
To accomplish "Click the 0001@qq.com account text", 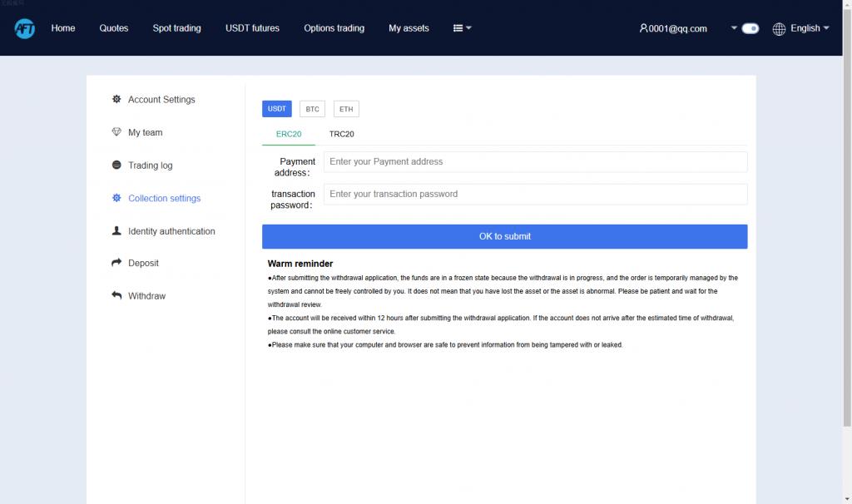I will (677, 29).
